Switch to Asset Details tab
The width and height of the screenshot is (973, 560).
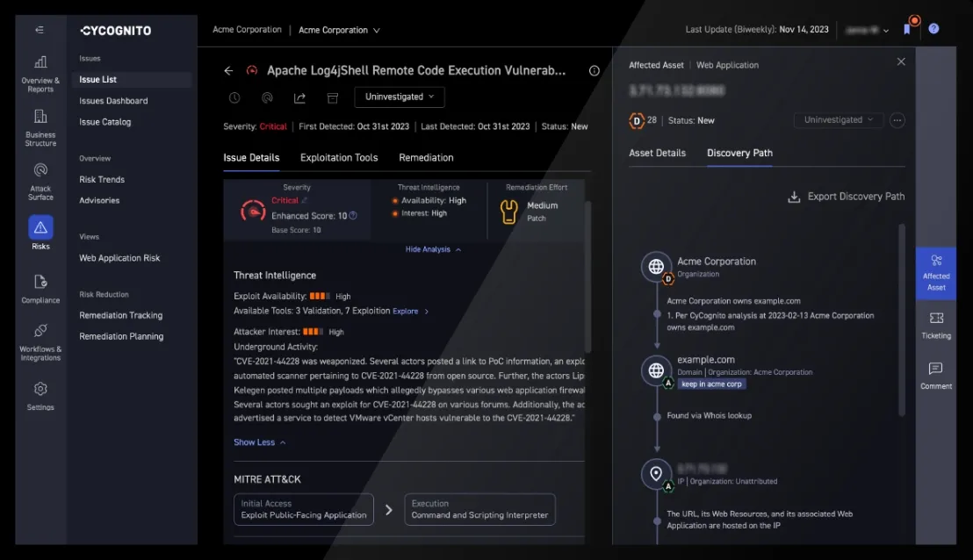pos(657,153)
